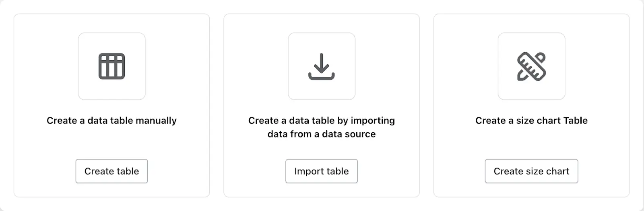This screenshot has width=644, height=211.
Task: Click "Create a data table manually" heading
Action: point(111,121)
